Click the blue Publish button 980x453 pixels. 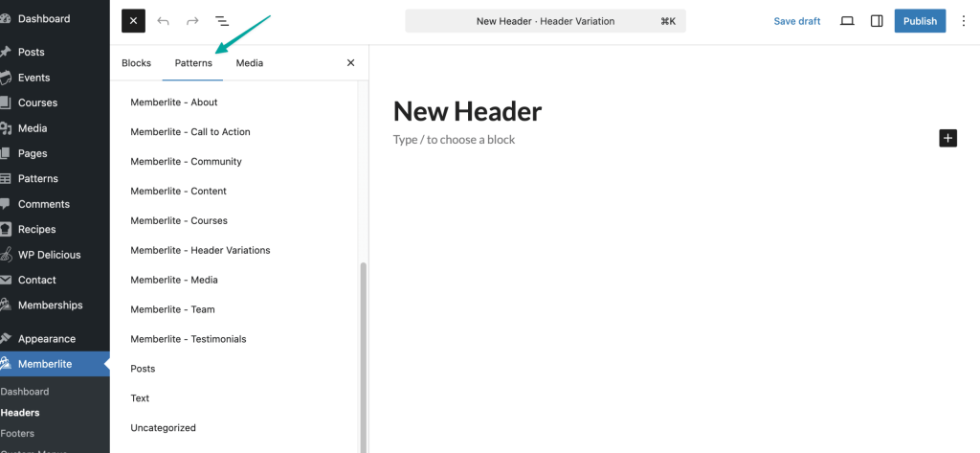tap(920, 21)
